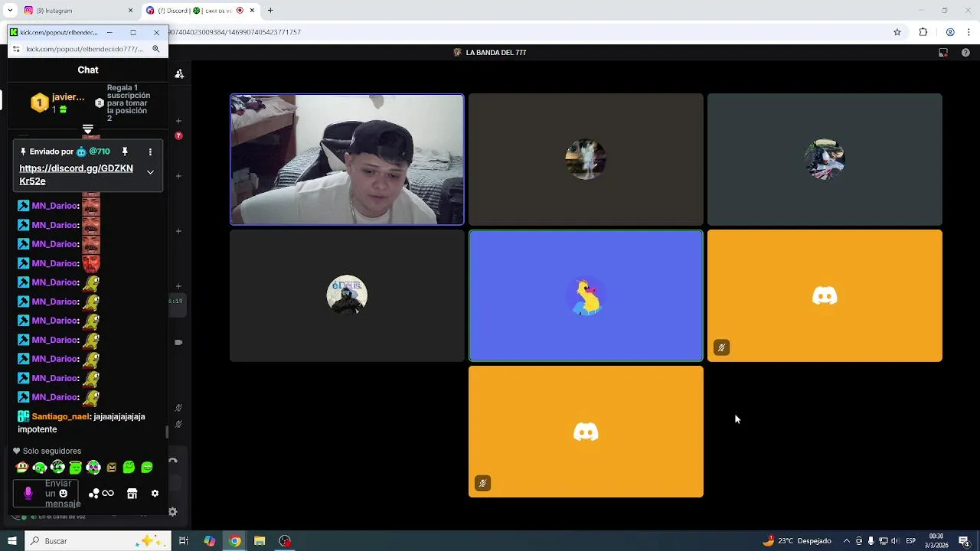Open the discord.gg invite link

click(x=76, y=174)
